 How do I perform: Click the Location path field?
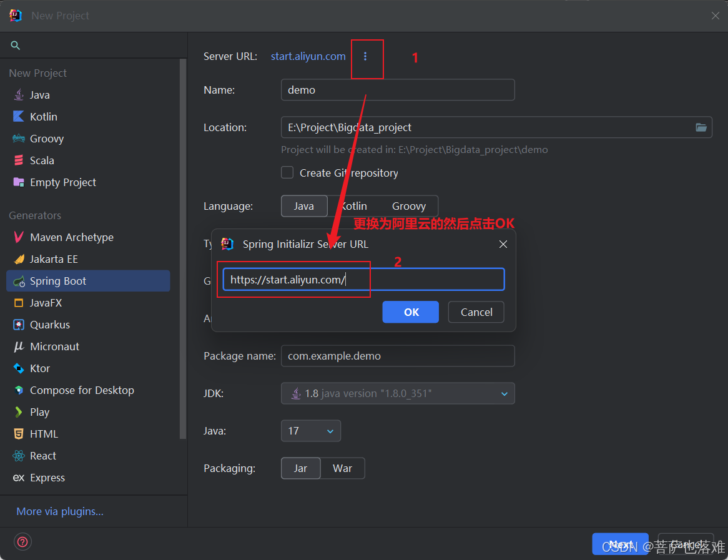(486, 127)
